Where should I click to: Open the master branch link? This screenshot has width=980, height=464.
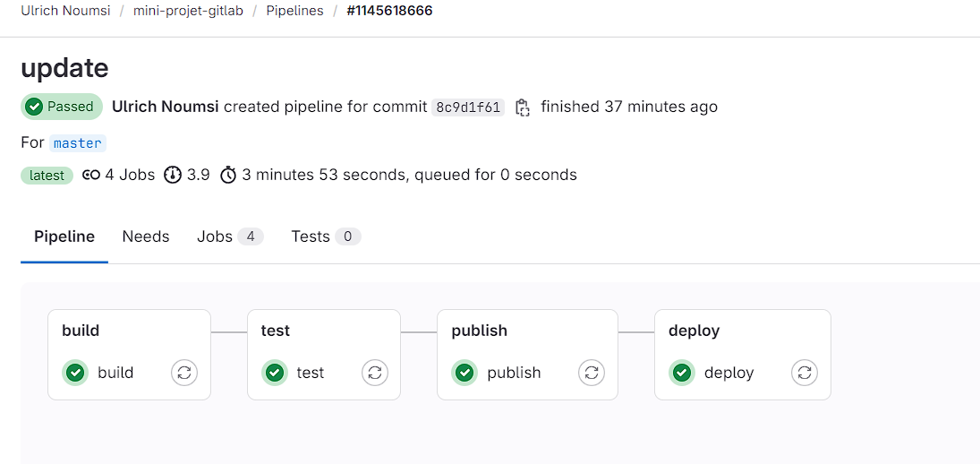pyautogui.click(x=77, y=143)
